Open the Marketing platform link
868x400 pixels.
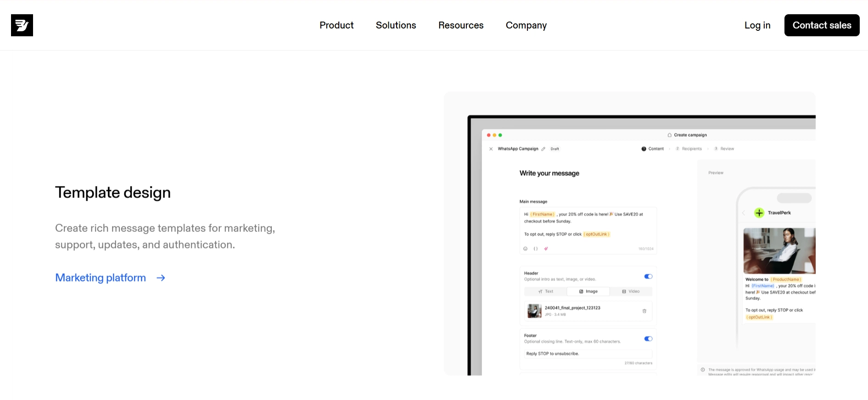[x=101, y=278]
